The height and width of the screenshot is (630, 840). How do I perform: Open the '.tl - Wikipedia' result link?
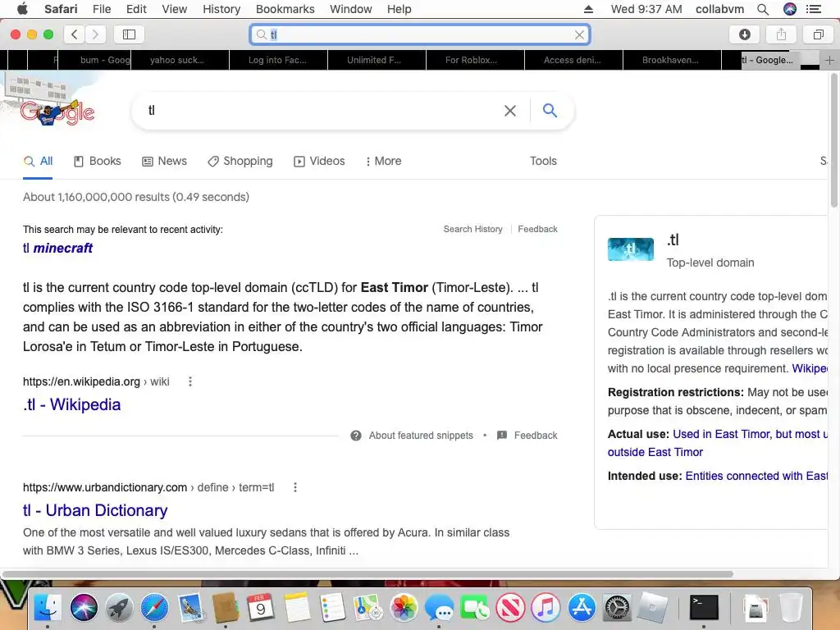click(x=72, y=404)
